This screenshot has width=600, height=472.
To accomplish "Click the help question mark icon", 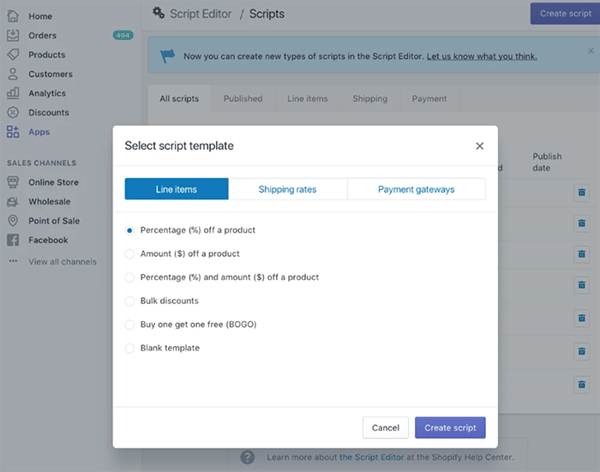I will tap(248, 457).
